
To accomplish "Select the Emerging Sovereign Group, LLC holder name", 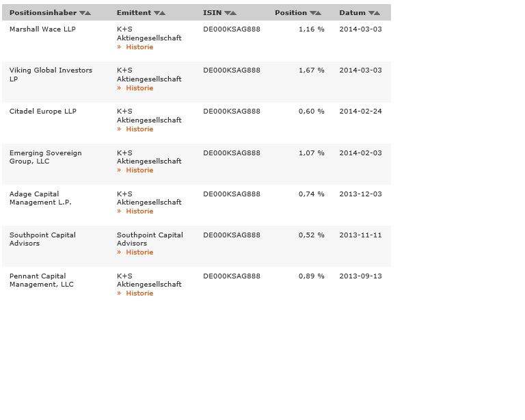I will click(x=46, y=157).
